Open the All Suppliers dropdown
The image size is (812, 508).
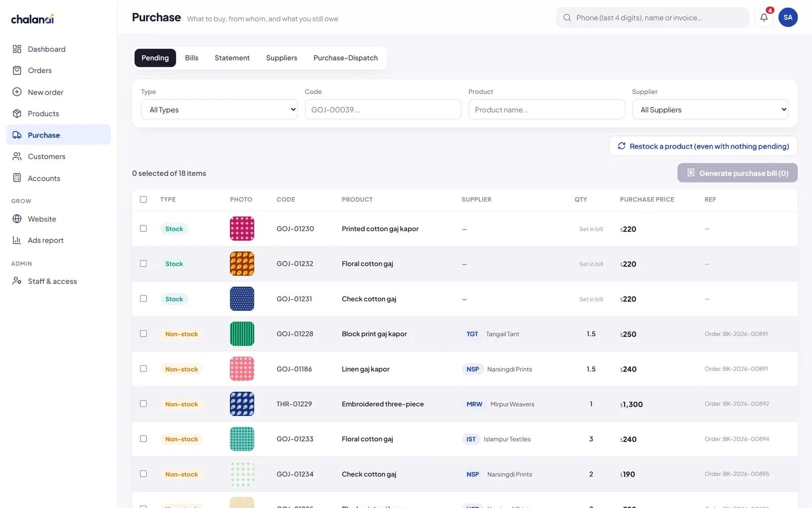click(x=710, y=109)
